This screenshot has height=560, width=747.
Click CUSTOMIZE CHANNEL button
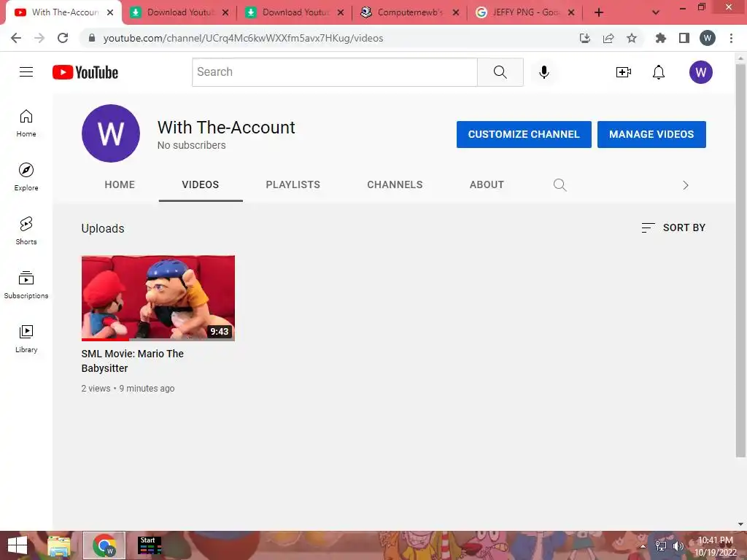(524, 134)
